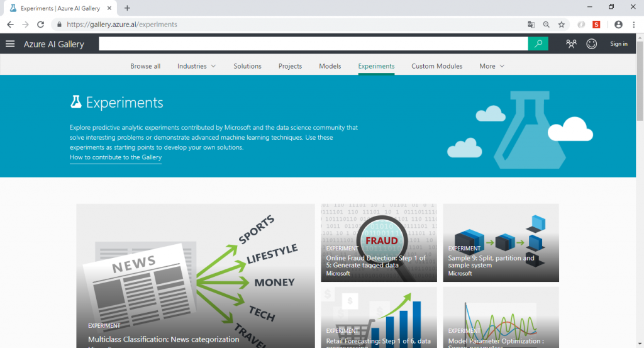Open the community people icon
The image size is (644, 348).
[x=571, y=43]
